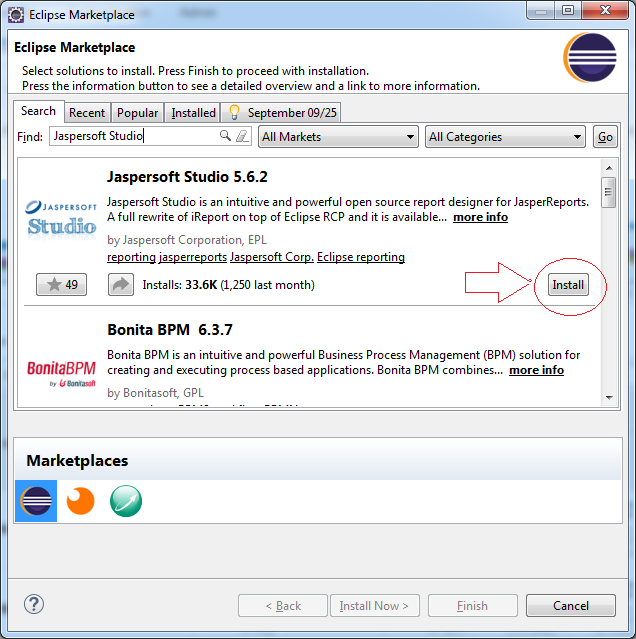Clear the Find field with eraser icon

click(242, 136)
